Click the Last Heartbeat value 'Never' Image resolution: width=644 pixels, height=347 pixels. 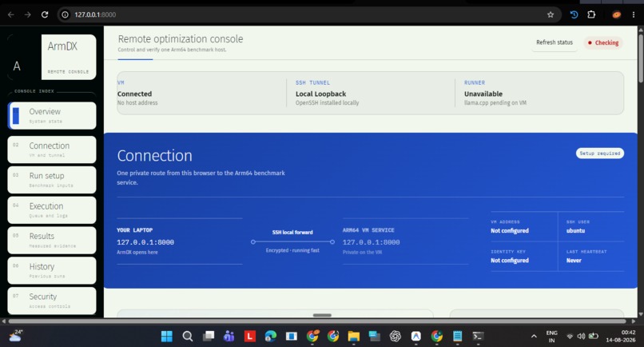pos(574,261)
